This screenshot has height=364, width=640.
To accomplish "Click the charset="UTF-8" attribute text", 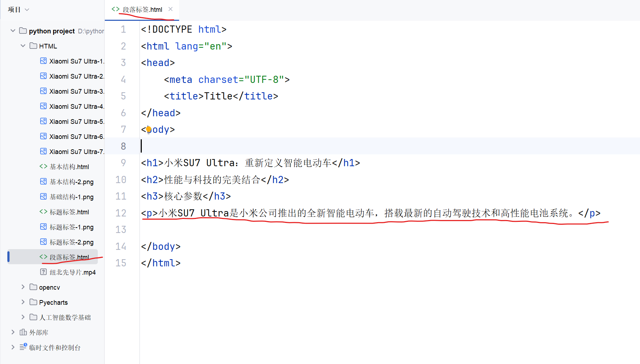I will pos(241,79).
